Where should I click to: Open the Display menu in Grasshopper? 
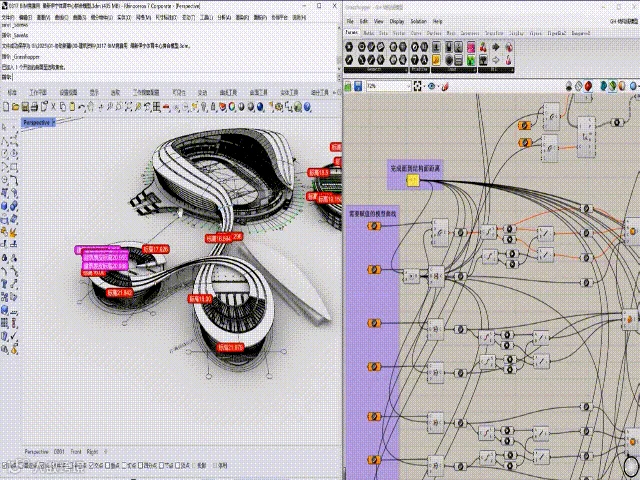397,21
